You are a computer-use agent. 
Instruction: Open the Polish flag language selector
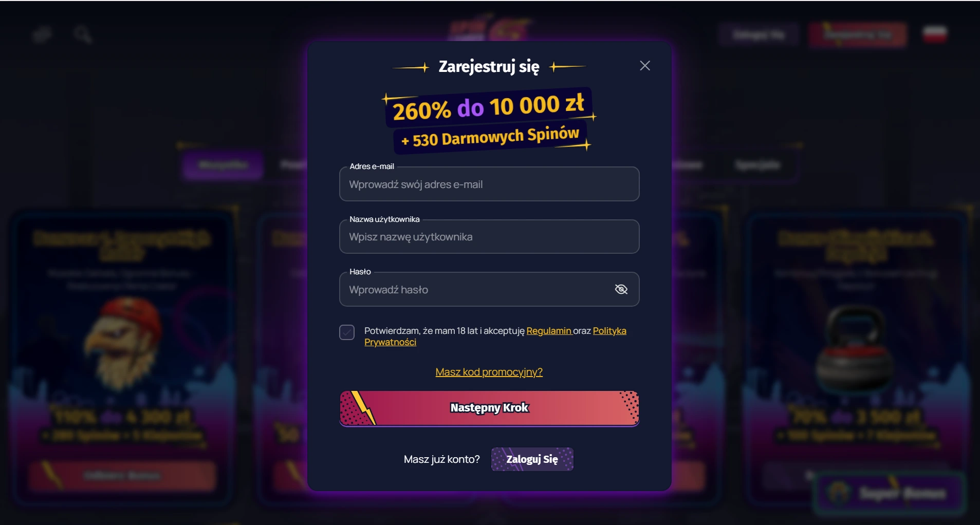pos(935,34)
